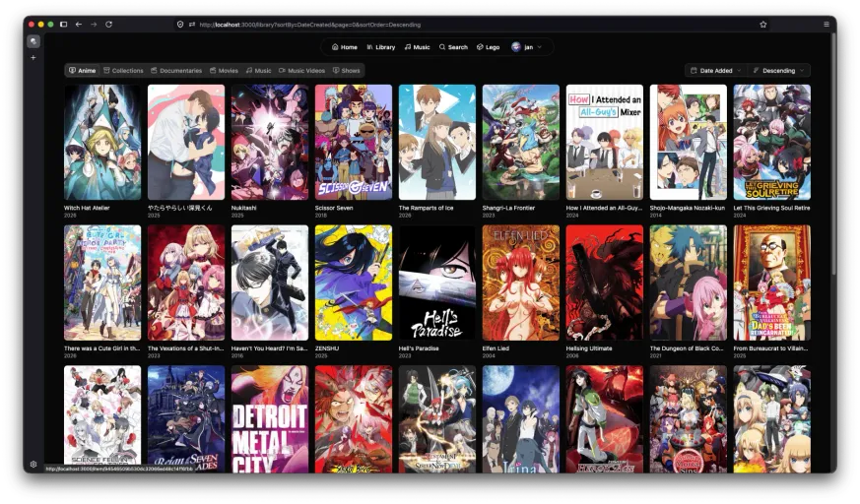Open the Date Added sort dropdown
860x504 pixels.
point(716,71)
